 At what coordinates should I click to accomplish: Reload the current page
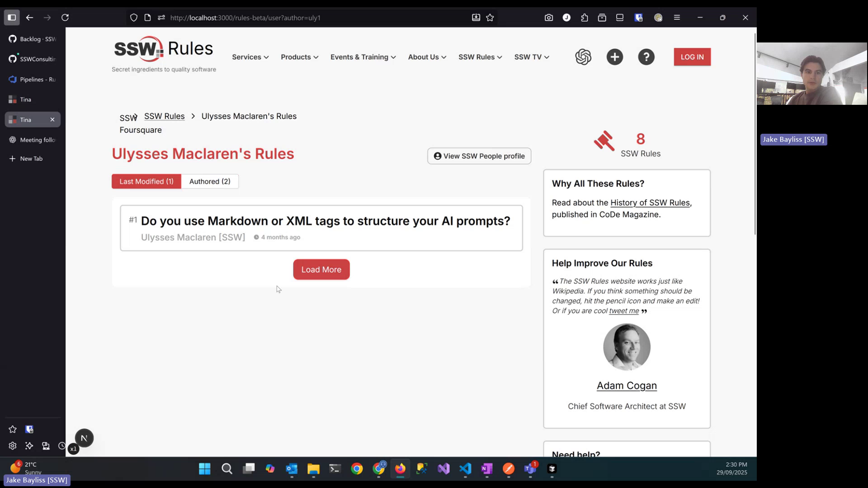pyautogui.click(x=65, y=18)
